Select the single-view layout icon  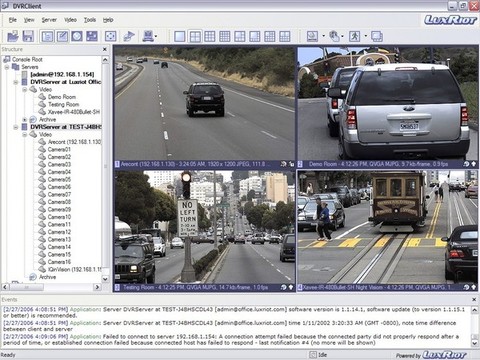(180, 36)
